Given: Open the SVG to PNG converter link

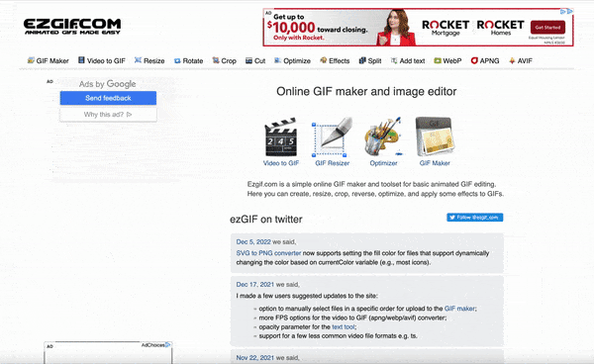Looking at the screenshot, I should point(268,253).
